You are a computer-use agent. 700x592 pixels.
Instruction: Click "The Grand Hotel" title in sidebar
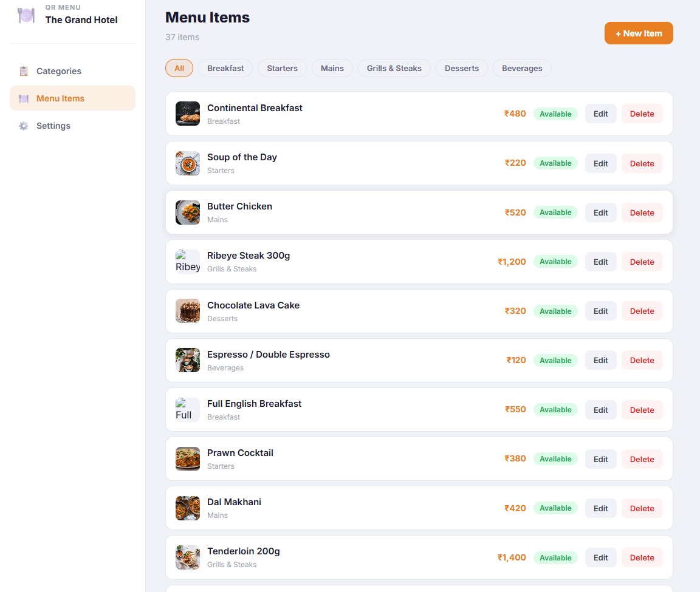point(81,19)
